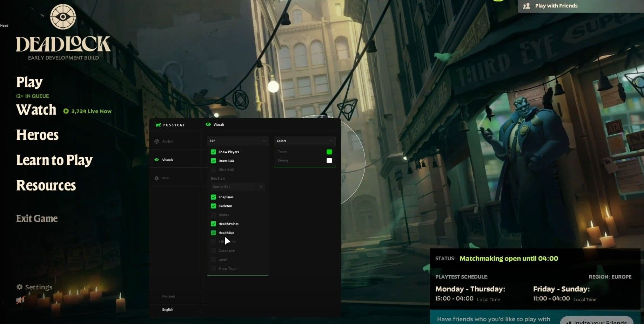This screenshot has height=324, width=644.
Task: Click the Deadlock eye emblem logo
Action: [63, 17]
